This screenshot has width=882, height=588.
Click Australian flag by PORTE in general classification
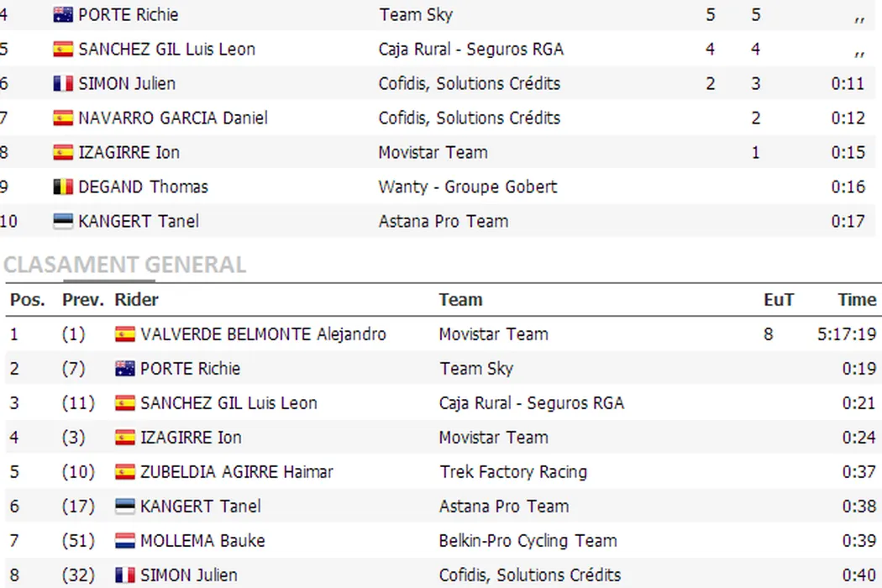click(x=125, y=369)
